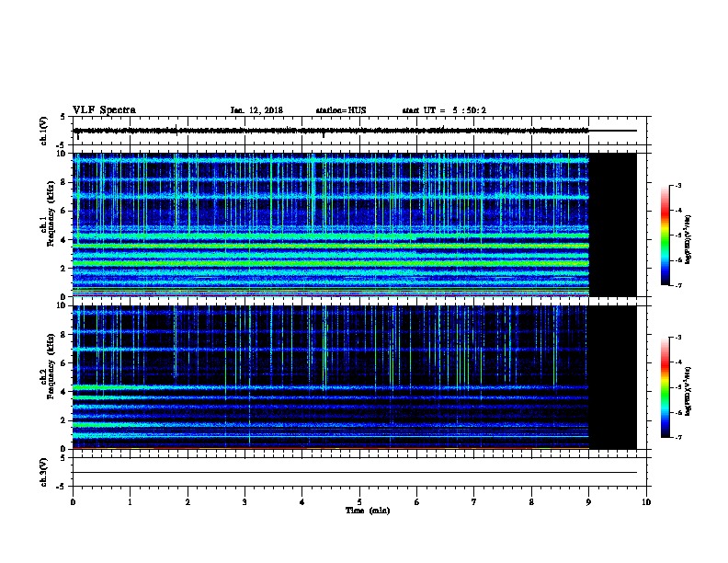The width and height of the screenshot is (728, 563).
Task: Click the x-axis tick label "4"
Action: [302, 501]
